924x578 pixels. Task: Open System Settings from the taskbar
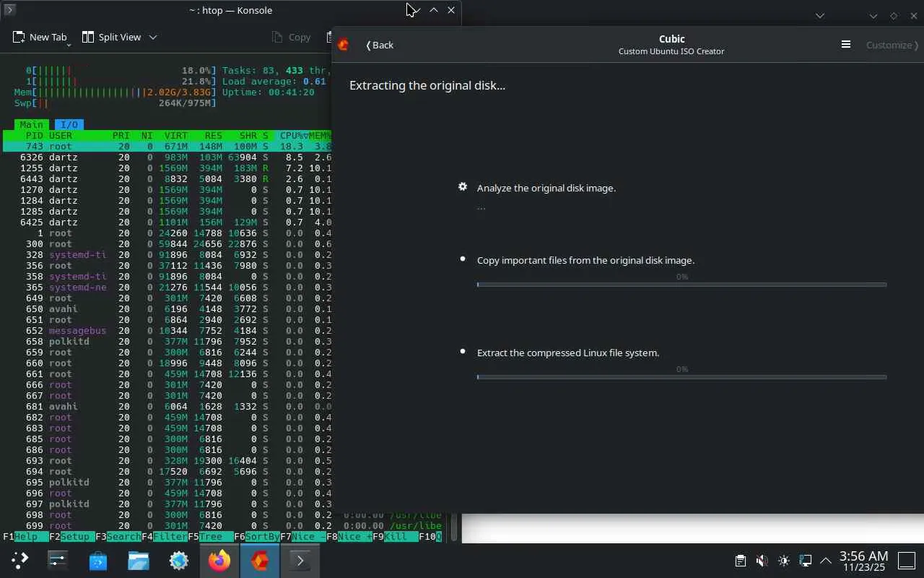(58, 560)
